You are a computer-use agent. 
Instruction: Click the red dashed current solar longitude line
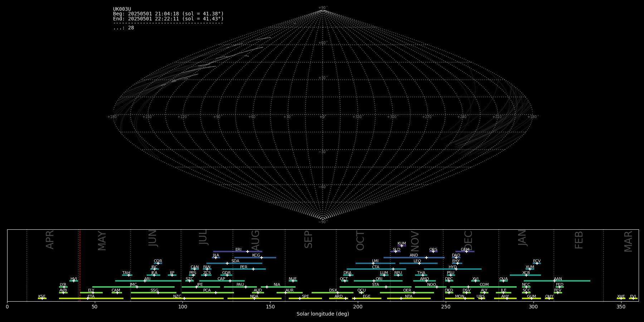click(80, 265)
